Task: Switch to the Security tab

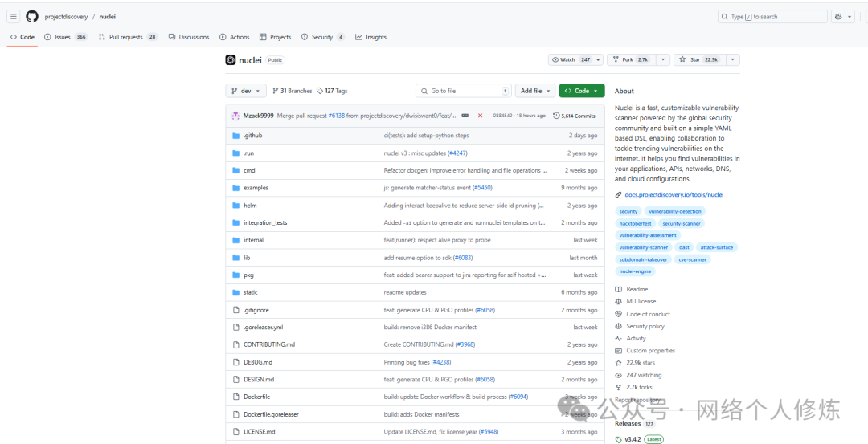Action: click(x=323, y=37)
